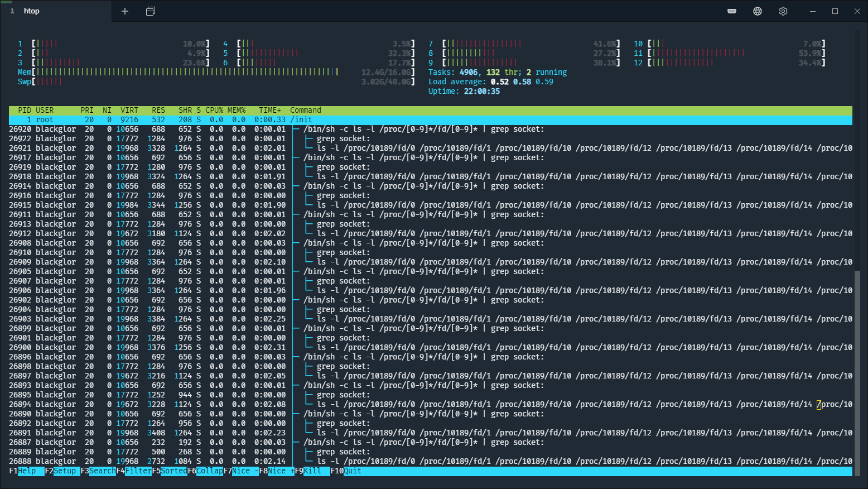
Task: Click F7 Nice - to lower priority
Action: 241,471
